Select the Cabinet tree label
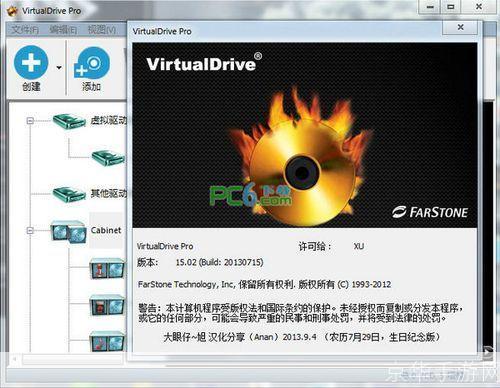The width and height of the screenshot is (500, 388). click(106, 230)
